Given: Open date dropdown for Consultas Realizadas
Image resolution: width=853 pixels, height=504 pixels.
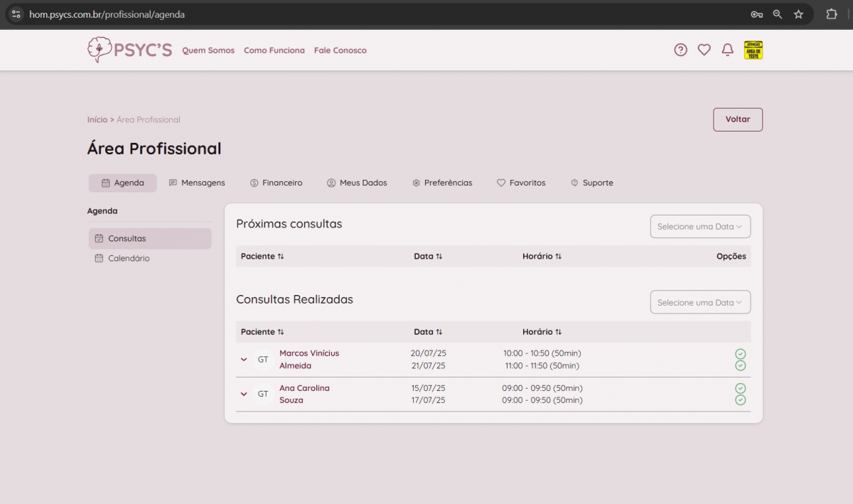Looking at the screenshot, I should [700, 302].
